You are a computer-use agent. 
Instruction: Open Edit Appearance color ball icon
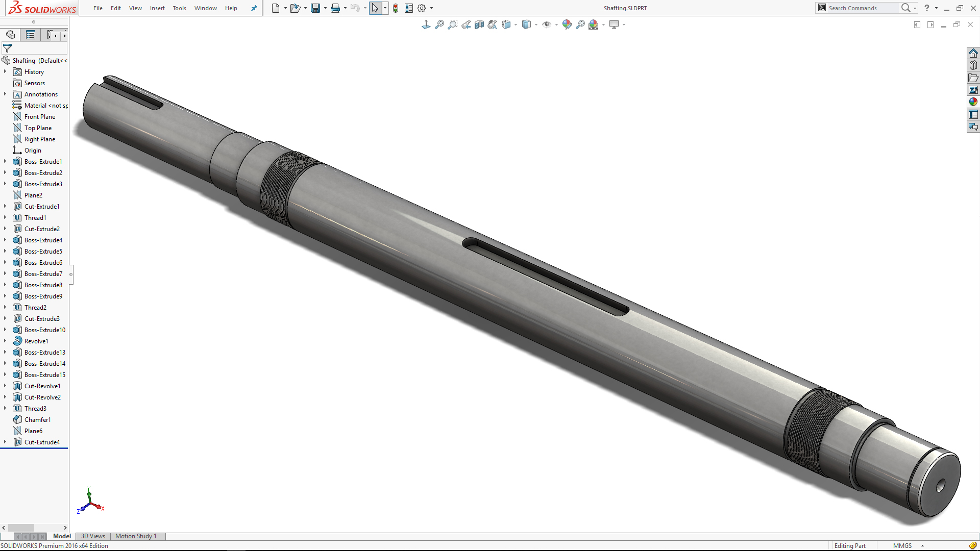pyautogui.click(x=567, y=24)
